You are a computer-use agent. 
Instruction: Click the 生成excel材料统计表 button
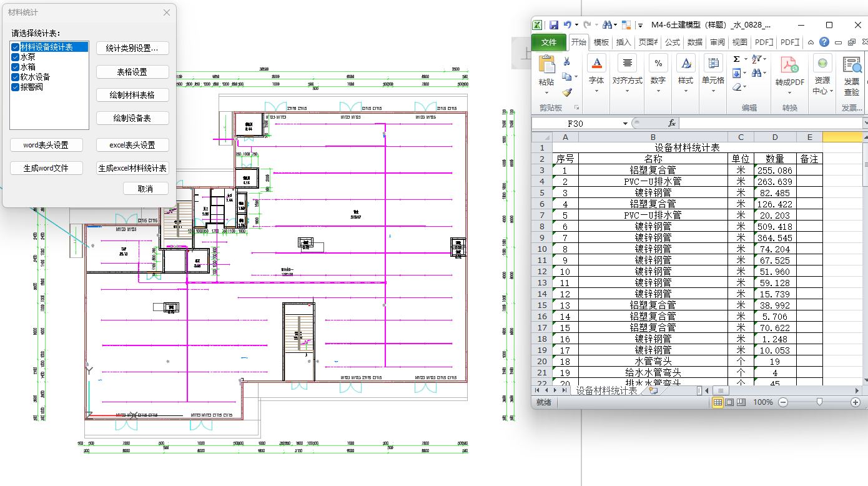coord(132,168)
